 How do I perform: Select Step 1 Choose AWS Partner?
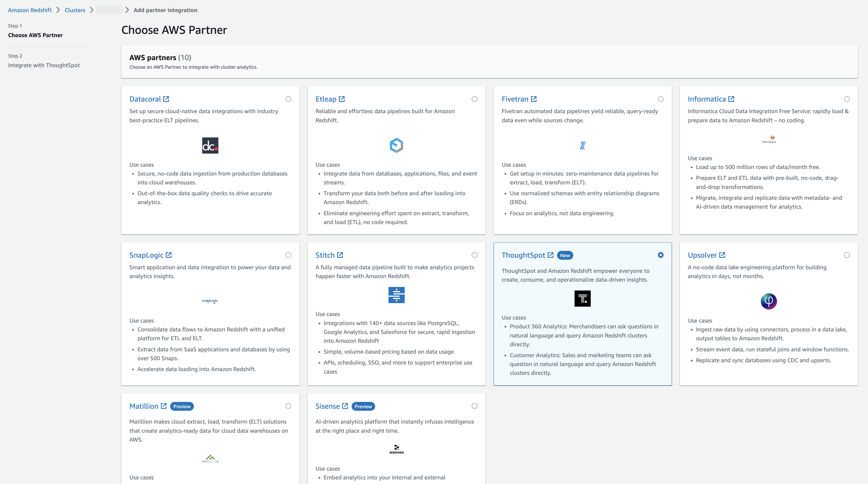tap(35, 35)
